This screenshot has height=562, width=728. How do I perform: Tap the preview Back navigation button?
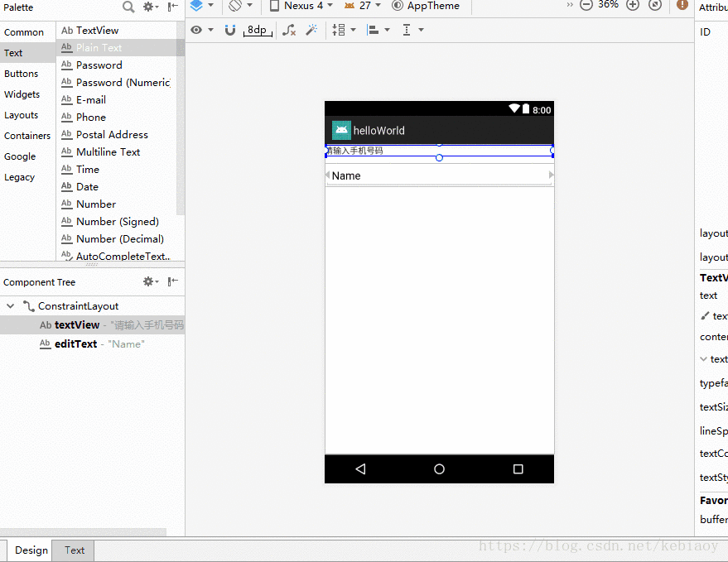coord(361,469)
